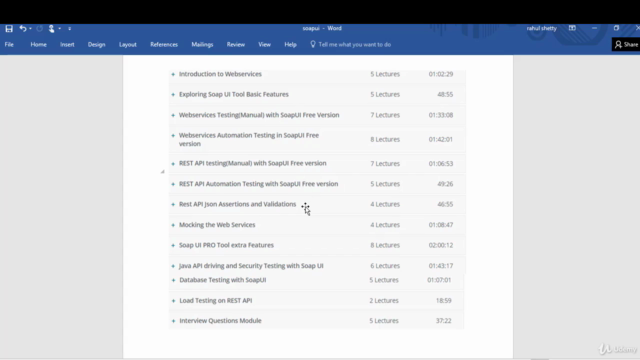
Task: Open the Mailings tab
Action: point(202,44)
